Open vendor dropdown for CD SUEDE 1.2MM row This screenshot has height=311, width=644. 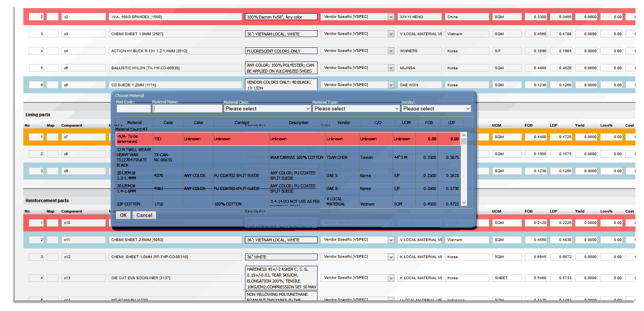391,85
